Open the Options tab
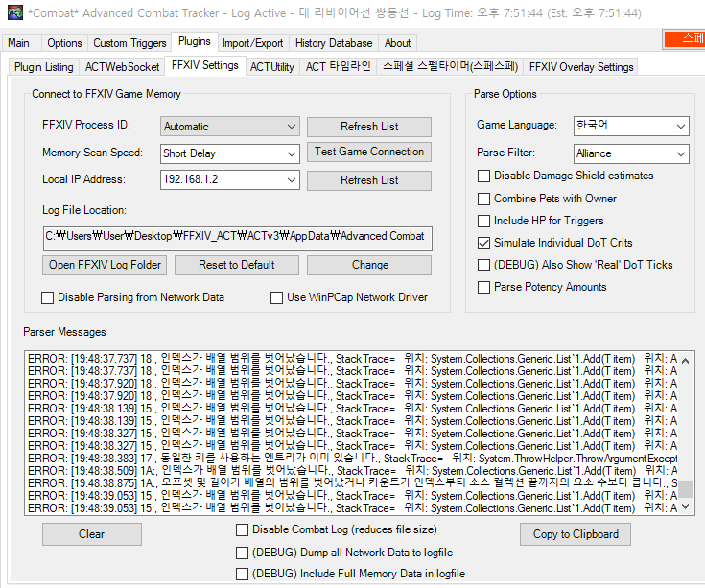 point(64,43)
